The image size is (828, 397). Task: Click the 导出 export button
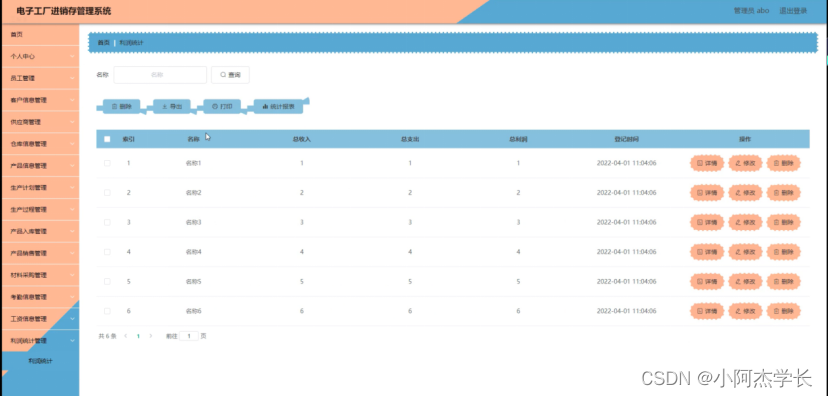click(x=172, y=106)
